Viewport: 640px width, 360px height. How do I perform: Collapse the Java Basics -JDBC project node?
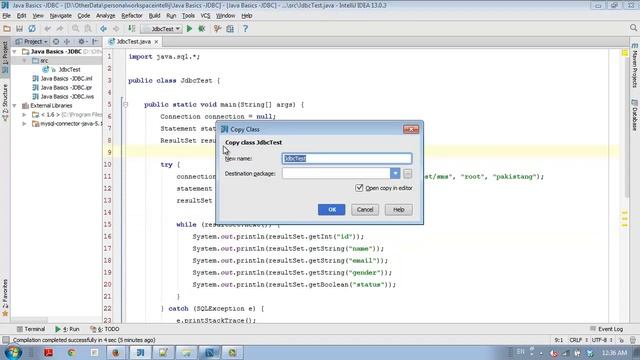coord(15,52)
